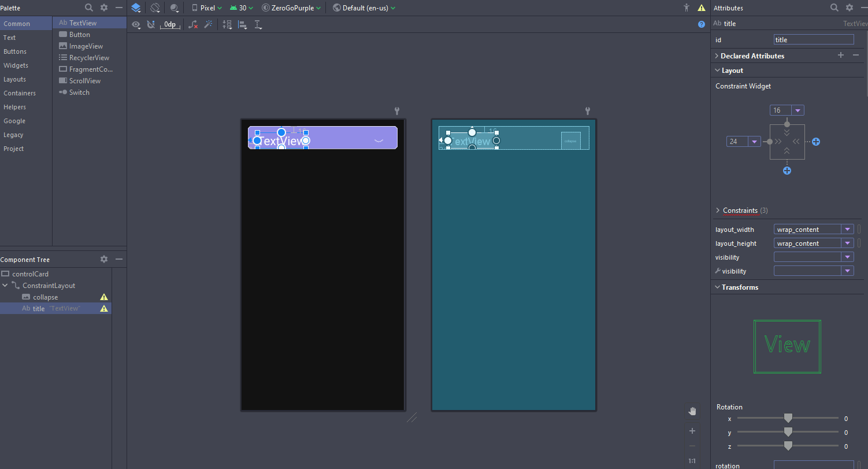Open the top margin 16 dropdown

click(x=798, y=110)
